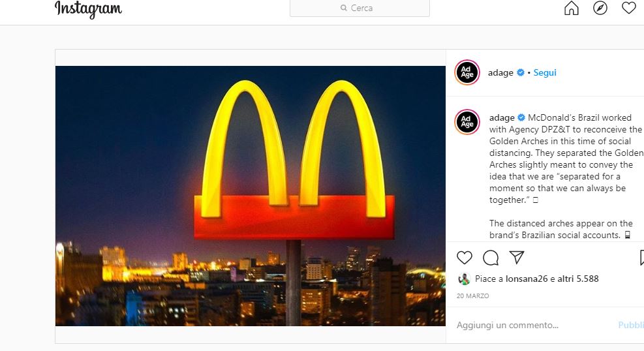The height and width of the screenshot is (351, 644).
Task: Open the adage avatar beside the caption
Action: coord(467,122)
